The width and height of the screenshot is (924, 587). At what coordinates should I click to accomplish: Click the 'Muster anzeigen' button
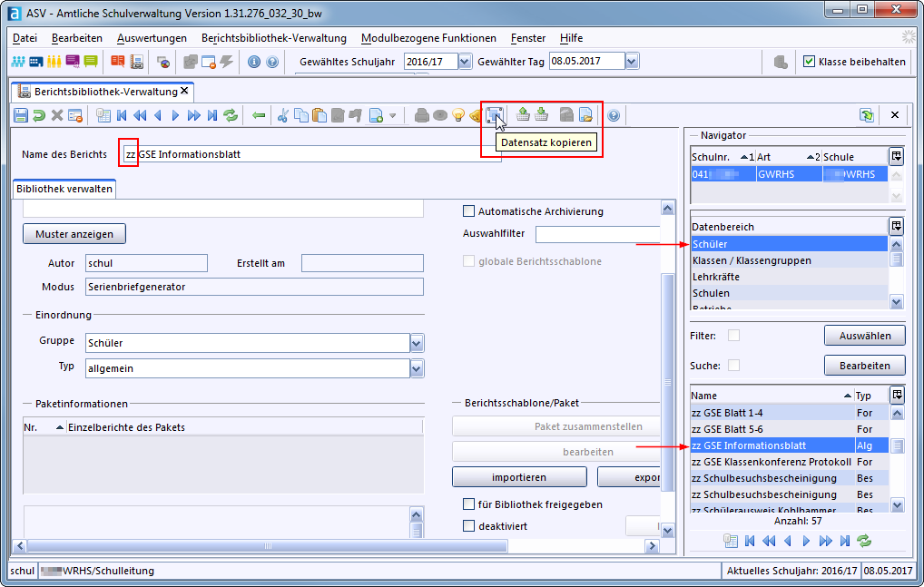74,234
